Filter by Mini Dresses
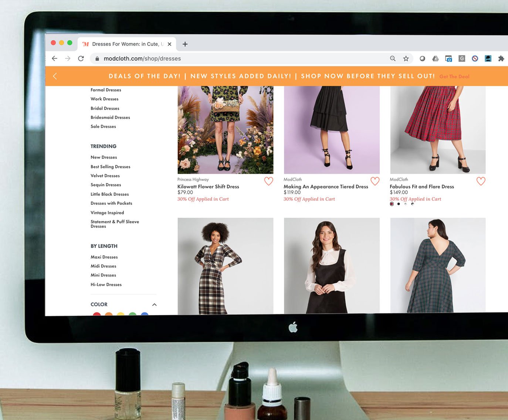The image size is (508, 420). point(103,275)
